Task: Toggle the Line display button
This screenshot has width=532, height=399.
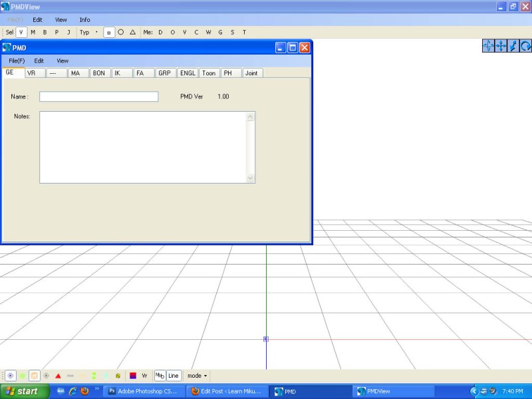Action: coord(173,376)
